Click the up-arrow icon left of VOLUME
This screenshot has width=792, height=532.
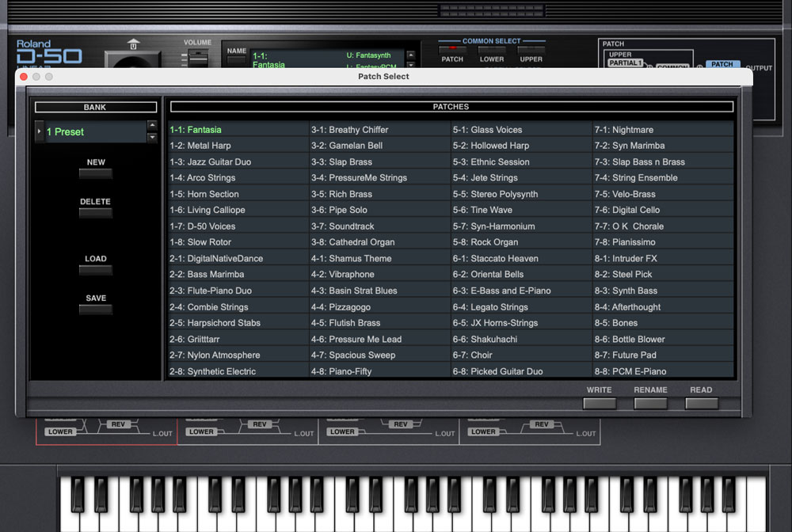click(133, 44)
